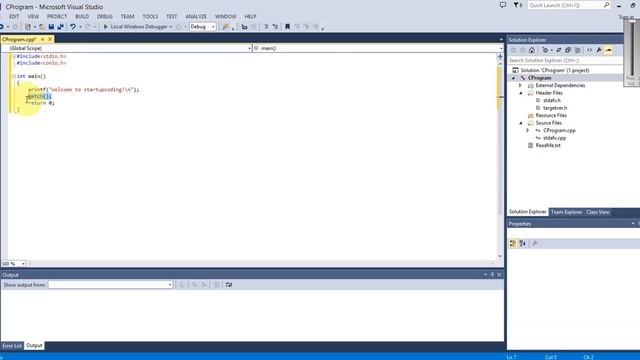Open the ANALYZE menu
The height and width of the screenshot is (360, 640).
[x=196, y=16]
